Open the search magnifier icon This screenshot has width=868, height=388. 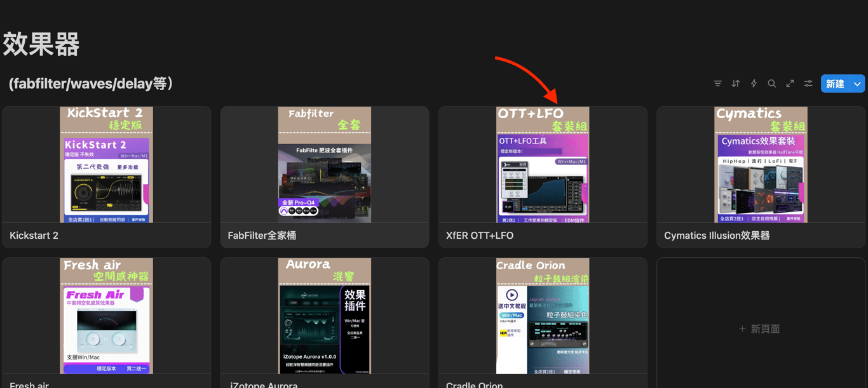772,84
